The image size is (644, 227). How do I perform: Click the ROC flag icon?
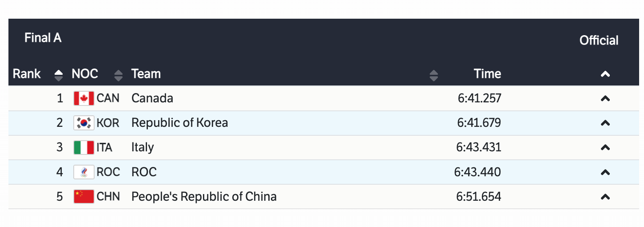tap(83, 172)
